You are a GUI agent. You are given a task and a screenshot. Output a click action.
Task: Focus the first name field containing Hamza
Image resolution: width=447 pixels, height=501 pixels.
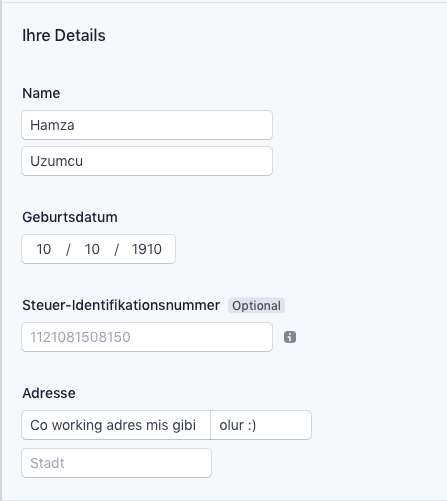tap(147, 125)
